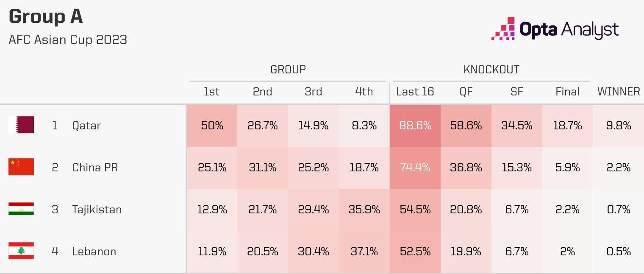Image resolution: width=644 pixels, height=274 pixels.
Task: Open the Tajikistan team name
Action: (97, 210)
